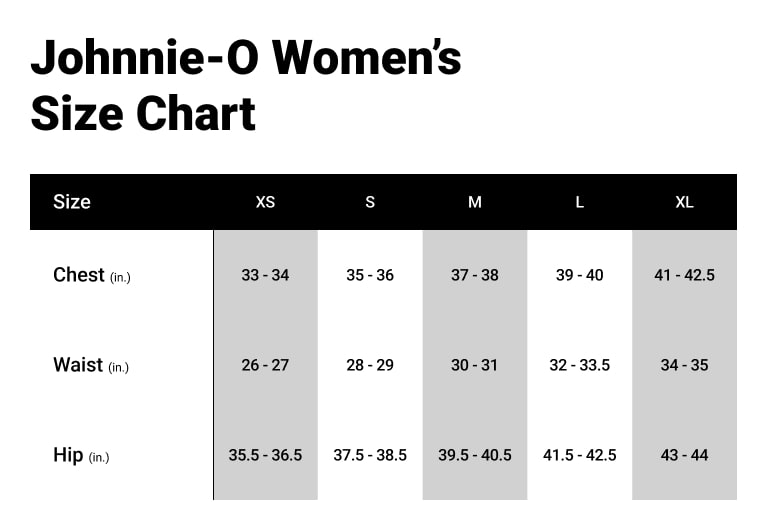Screen dimensions: 767x530
Task: Click the large hip value 41.5 - 42.5
Action: [580, 455]
